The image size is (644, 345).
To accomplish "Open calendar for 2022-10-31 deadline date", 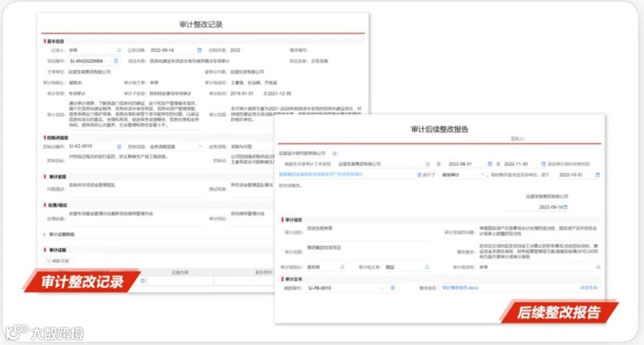I will [x=597, y=175].
